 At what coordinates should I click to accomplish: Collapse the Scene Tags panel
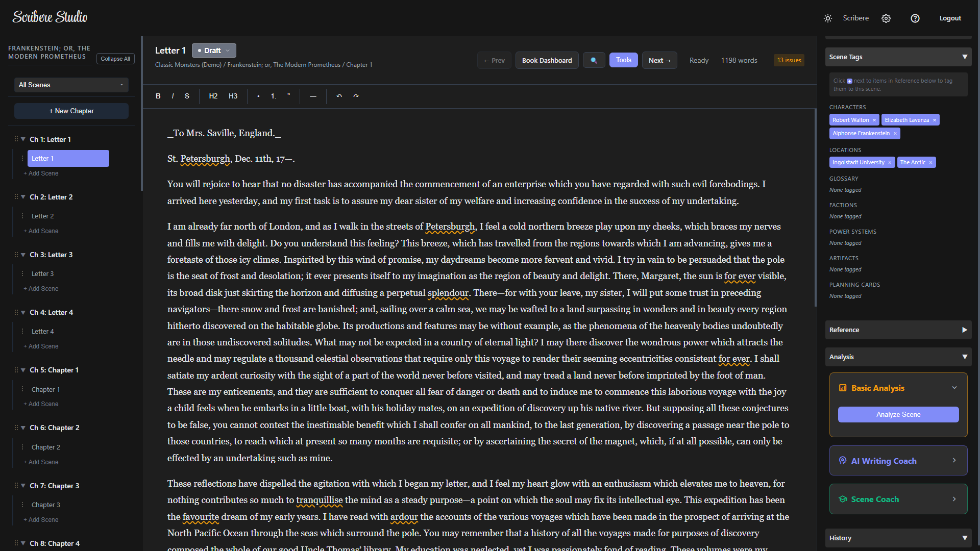[x=965, y=57]
